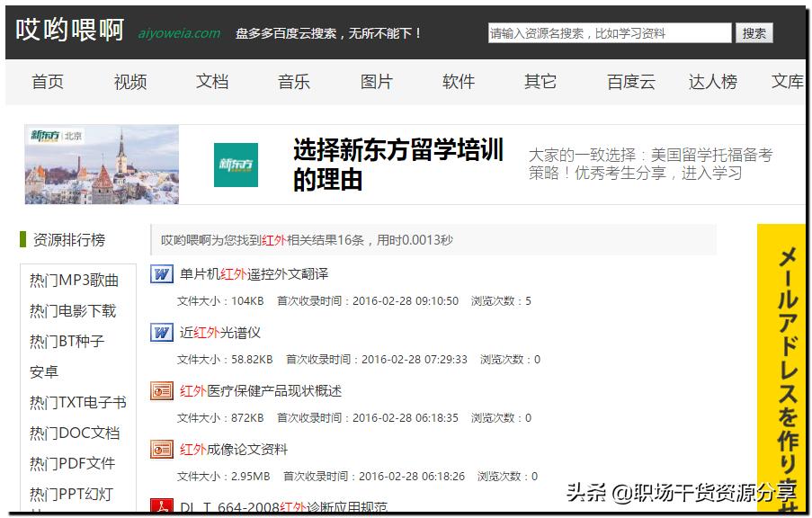Click the 文件大小:104KB text

pos(220,301)
